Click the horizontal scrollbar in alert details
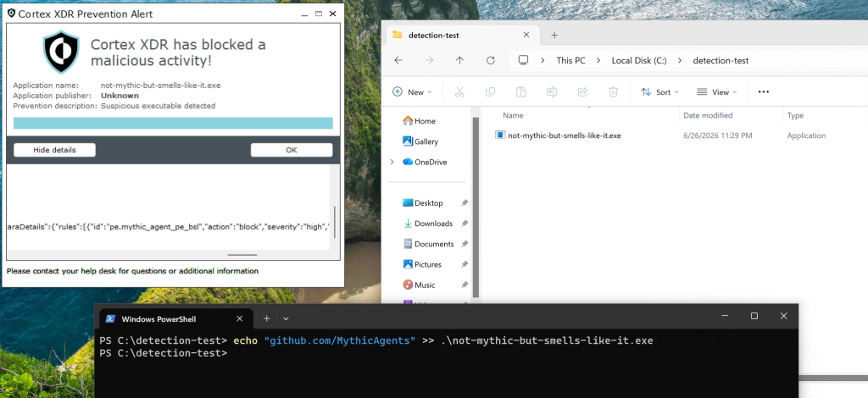868x398 pixels. coord(242,255)
